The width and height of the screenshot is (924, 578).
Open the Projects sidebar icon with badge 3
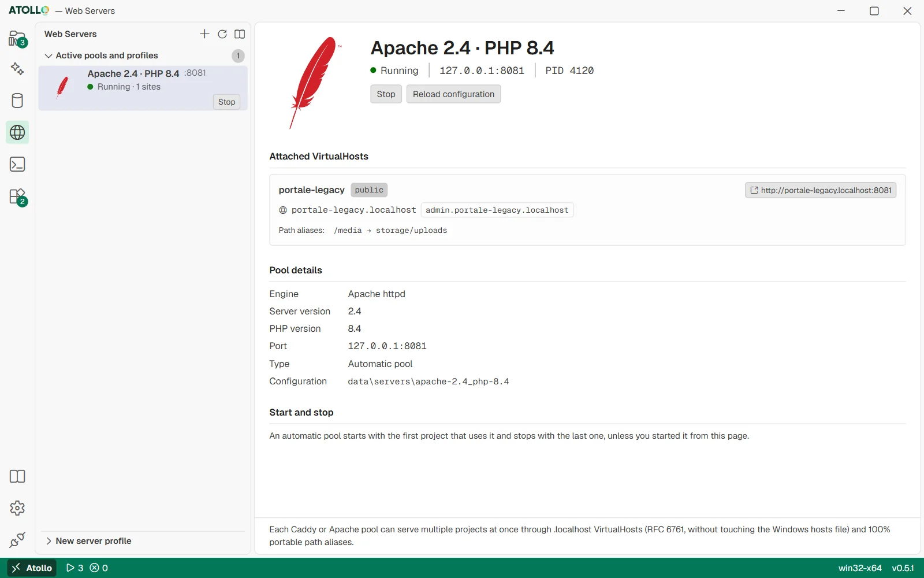coord(17,39)
